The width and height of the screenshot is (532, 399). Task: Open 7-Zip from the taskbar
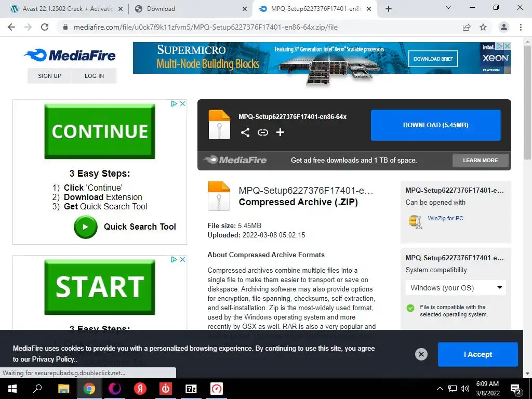point(191,389)
